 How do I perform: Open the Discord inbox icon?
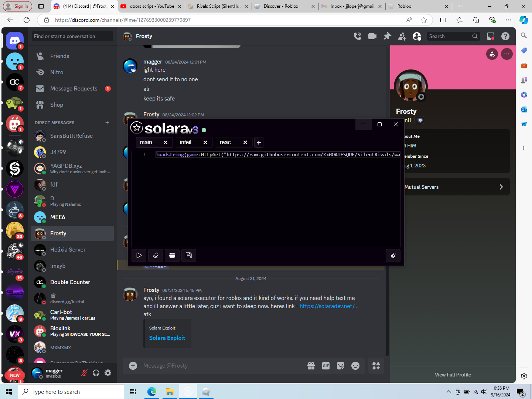491,36
